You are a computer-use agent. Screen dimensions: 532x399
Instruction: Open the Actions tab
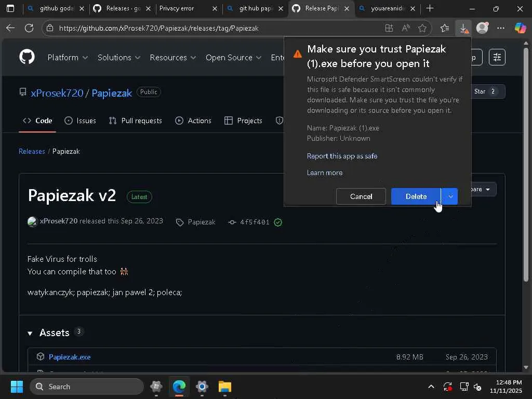193,121
